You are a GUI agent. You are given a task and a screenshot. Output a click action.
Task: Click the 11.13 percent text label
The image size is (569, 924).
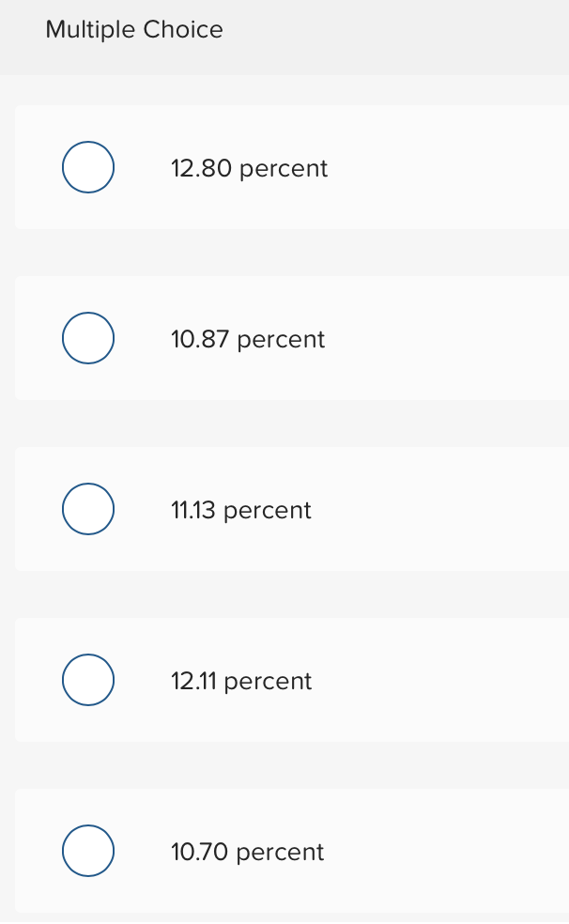[x=241, y=510]
